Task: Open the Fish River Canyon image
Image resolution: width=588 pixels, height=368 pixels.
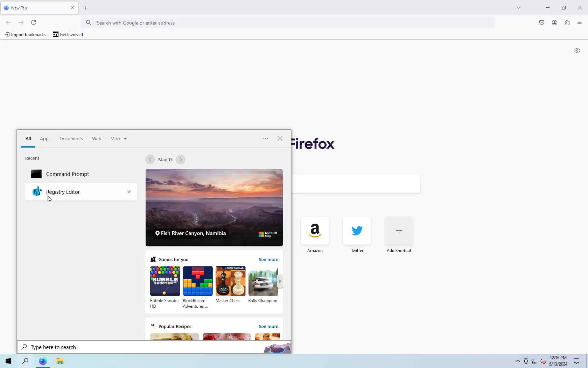Action: point(214,207)
